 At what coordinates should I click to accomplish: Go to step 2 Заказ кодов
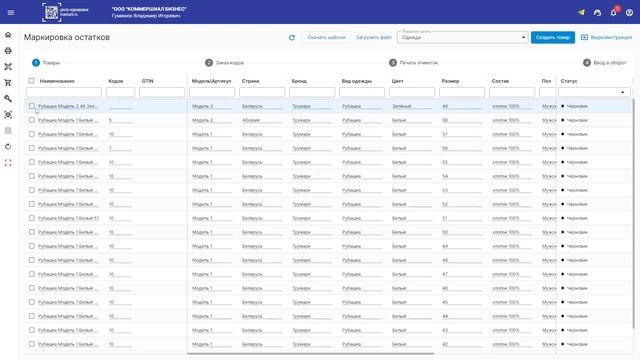point(224,62)
